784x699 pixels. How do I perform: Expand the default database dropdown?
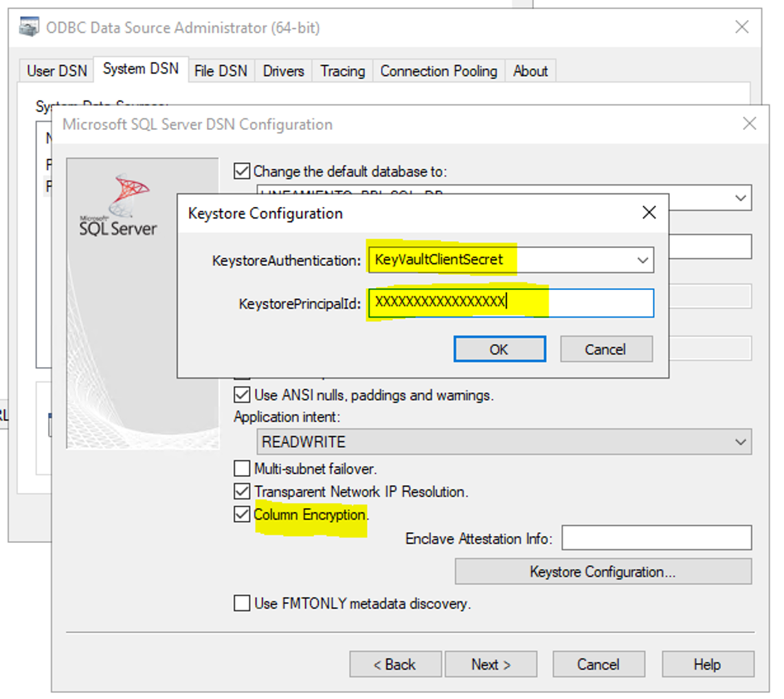(x=740, y=197)
